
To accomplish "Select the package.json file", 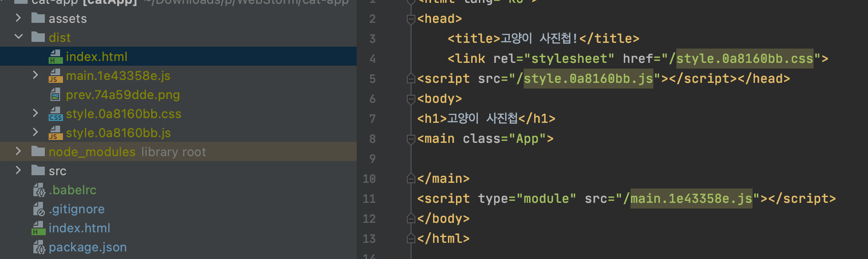I will (88, 247).
